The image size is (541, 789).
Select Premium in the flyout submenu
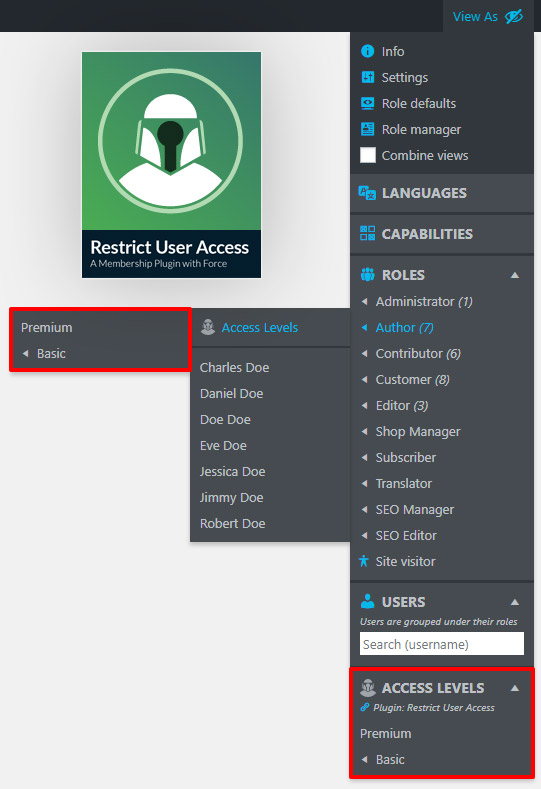tap(47, 328)
